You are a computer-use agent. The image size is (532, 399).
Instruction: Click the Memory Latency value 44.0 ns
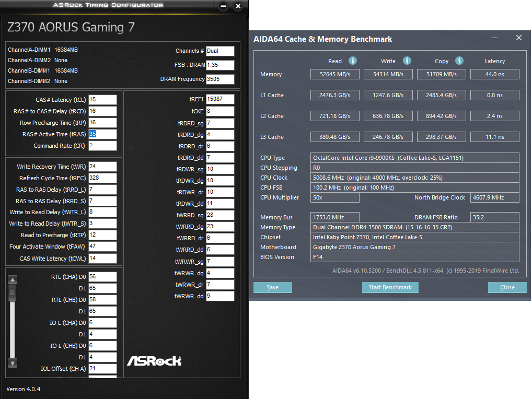[495, 74]
